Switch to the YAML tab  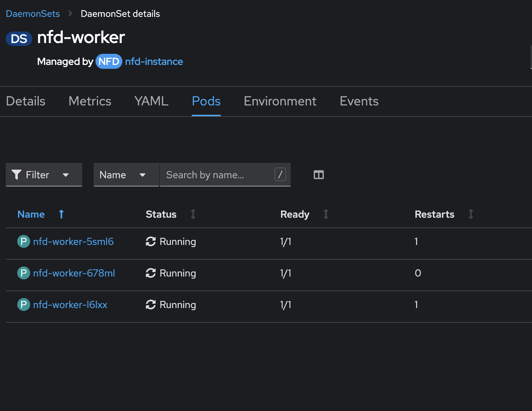pyautogui.click(x=151, y=101)
